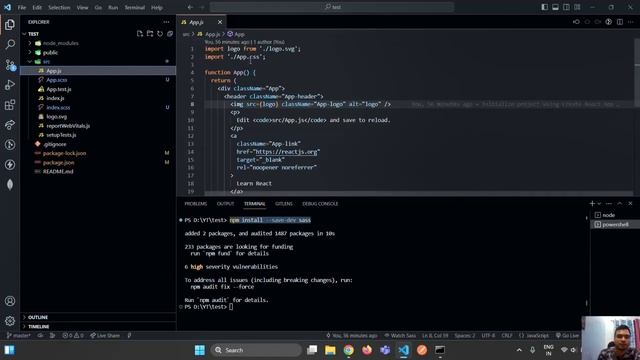Click the reactjs.org link in code
The image size is (640, 360).
pyautogui.click(x=286, y=152)
